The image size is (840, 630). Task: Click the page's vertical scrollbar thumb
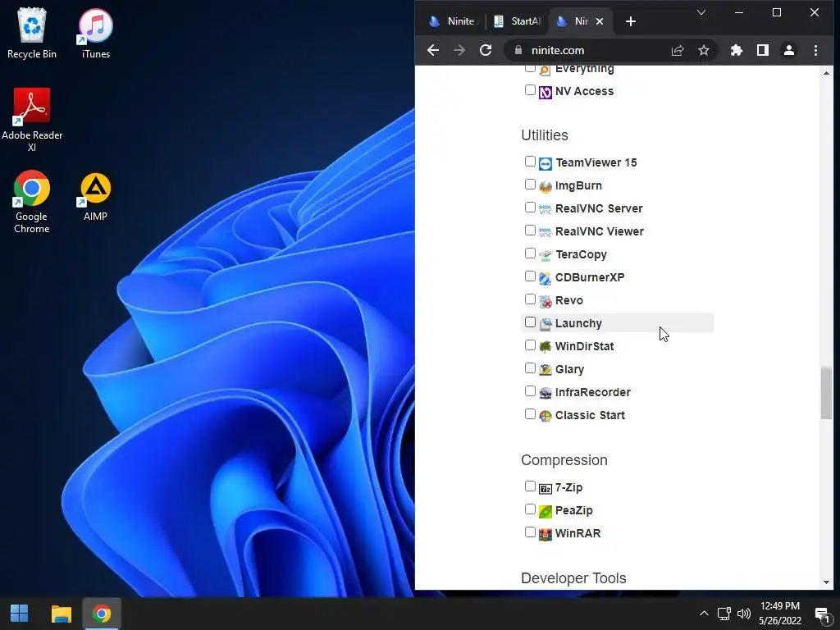click(x=826, y=393)
